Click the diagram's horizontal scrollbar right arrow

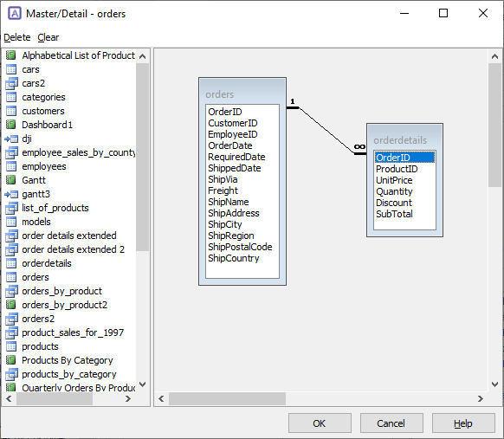pos(481,399)
